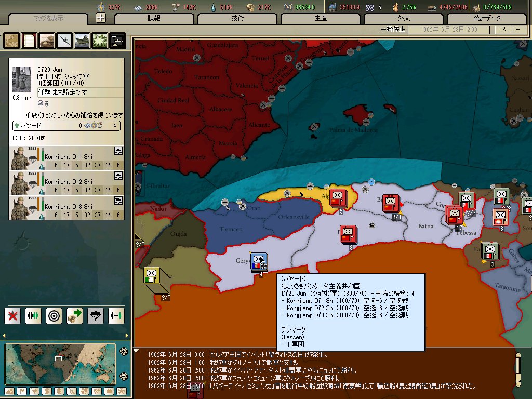
Task: Click the target bullseye icon
Action: (x=54, y=315)
